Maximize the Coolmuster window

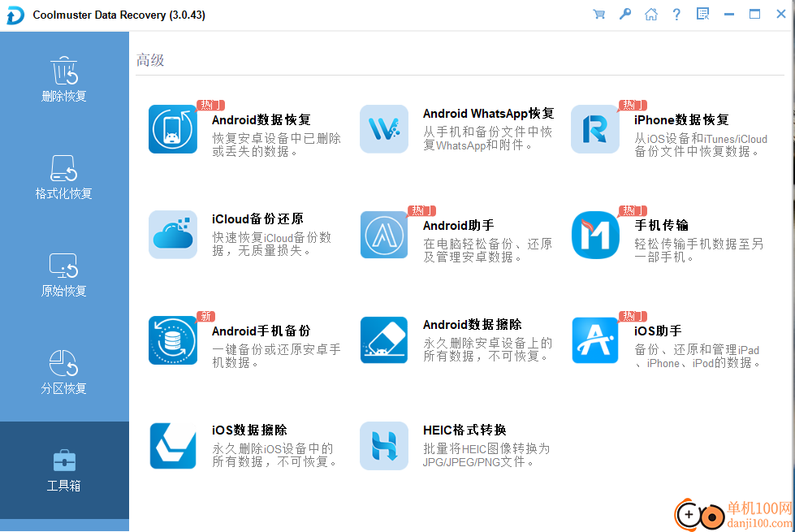point(755,14)
